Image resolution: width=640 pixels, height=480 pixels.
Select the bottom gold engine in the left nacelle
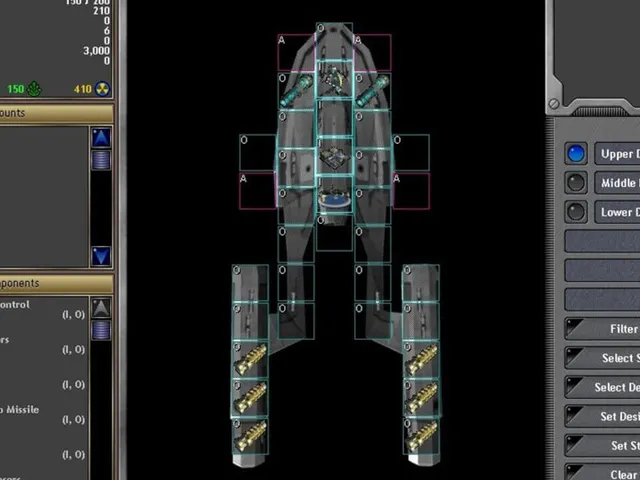click(x=250, y=436)
